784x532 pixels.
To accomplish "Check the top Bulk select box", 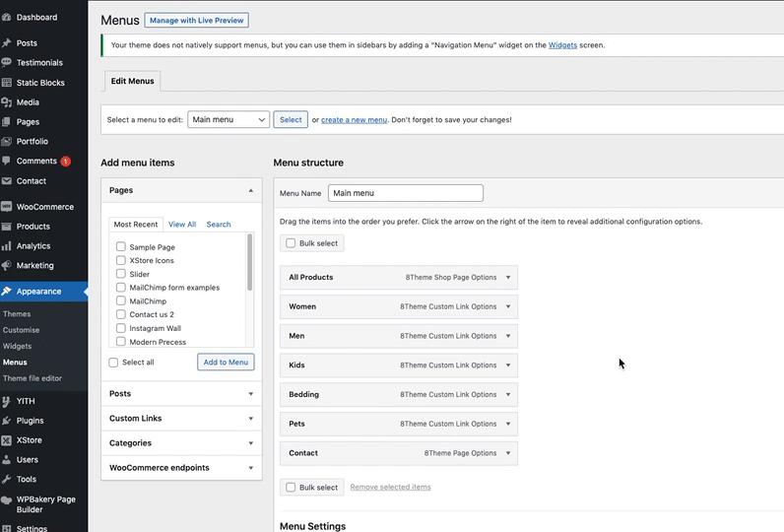I will (x=291, y=243).
